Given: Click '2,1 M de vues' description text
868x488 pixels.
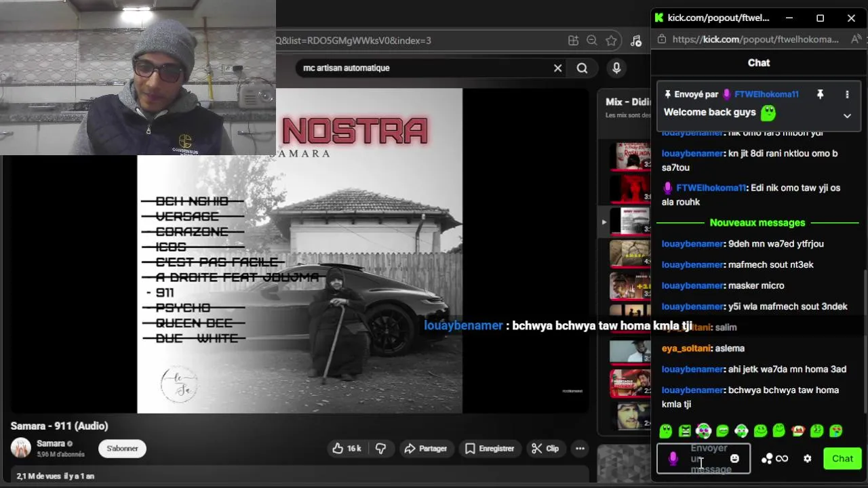Looking at the screenshot, I should (38, 476).
